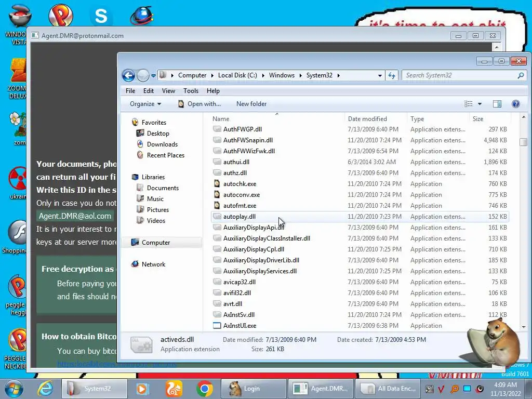Screen dimensions: 532x399
Task: Refresh the System32 folder view
Action: pyautogui.click(x=392, y=75)
